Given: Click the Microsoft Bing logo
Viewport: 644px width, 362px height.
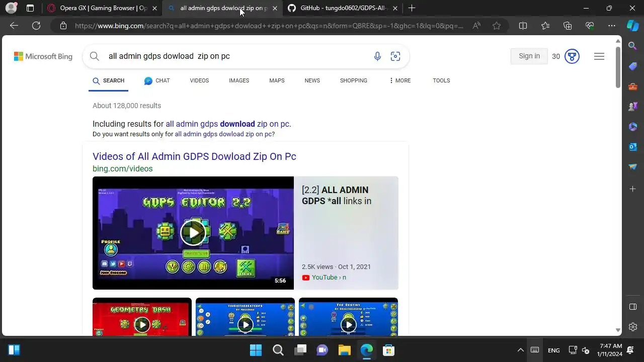Looking at the screenshot, I should click(43, 56).
